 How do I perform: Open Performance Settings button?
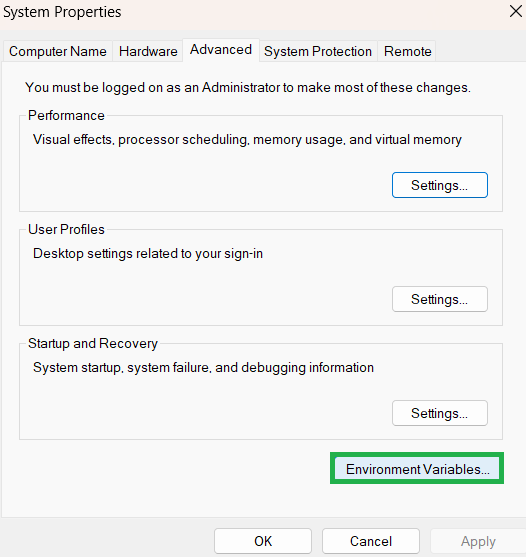tap(440, 185)
